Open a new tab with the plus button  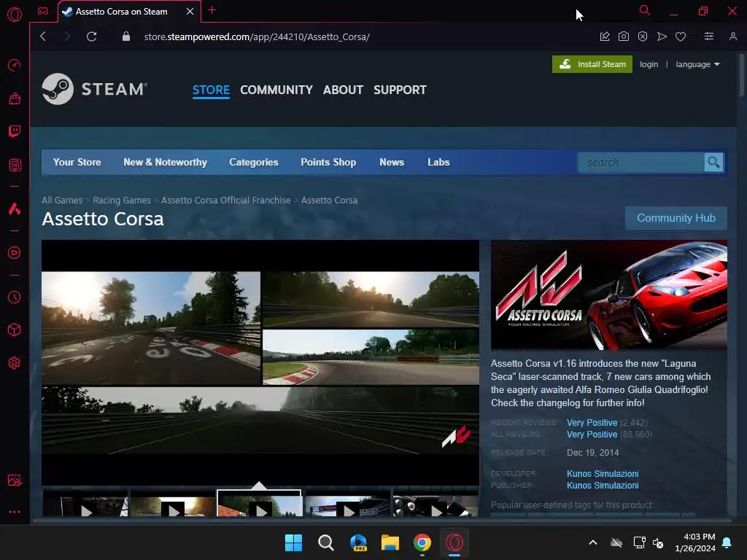(x=212, y=10)
